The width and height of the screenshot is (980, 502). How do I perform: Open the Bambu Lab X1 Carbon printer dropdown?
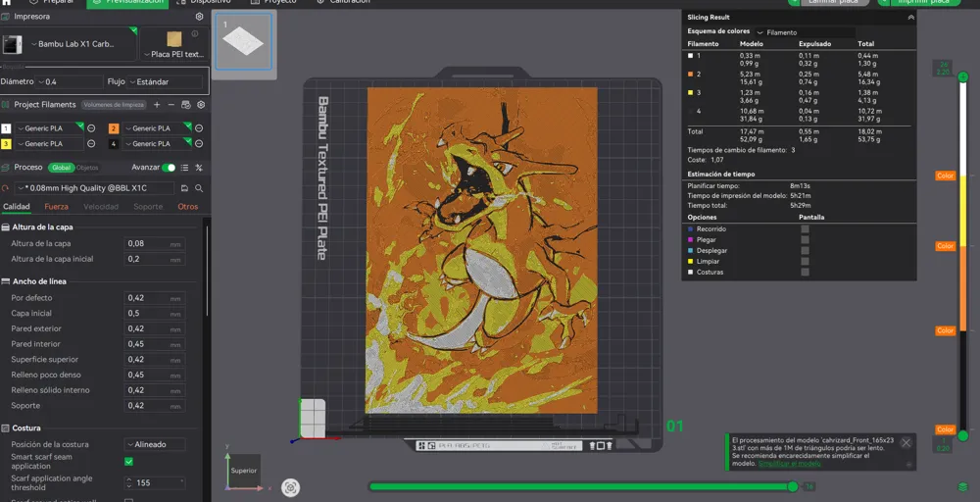[x=80, y=44]
